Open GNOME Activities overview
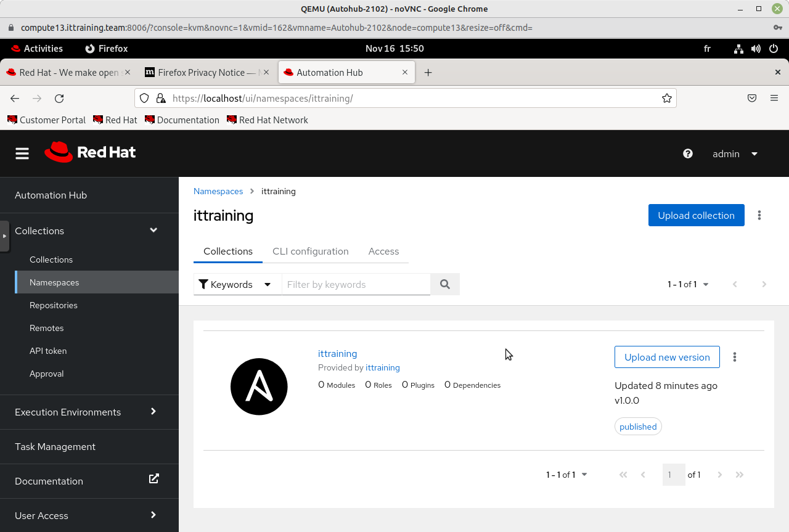789x532 pixels. (37, 49)
